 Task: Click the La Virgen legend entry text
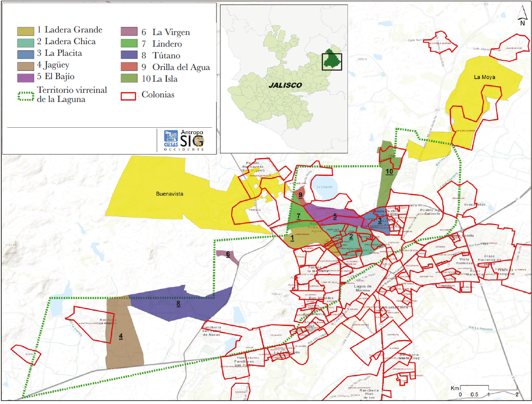point(171,32)
